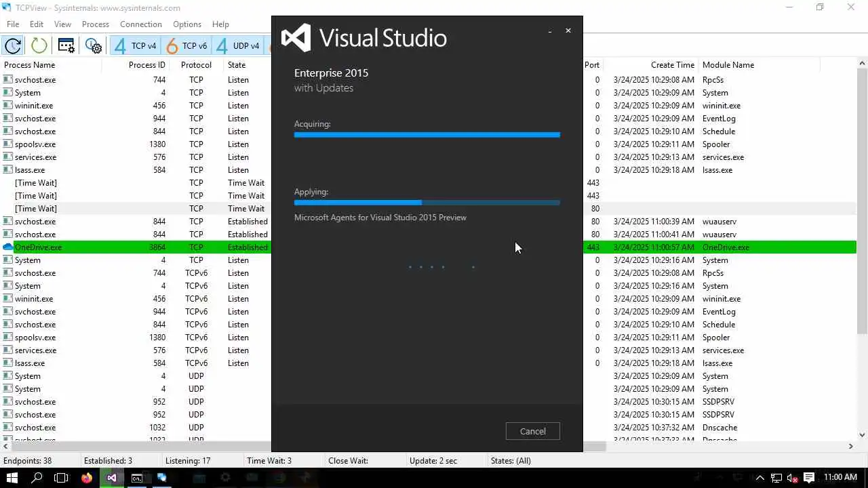The image size is (868, 488).
Task: Click the Dnscache module name cell
Action: click(x=719, y=428)
